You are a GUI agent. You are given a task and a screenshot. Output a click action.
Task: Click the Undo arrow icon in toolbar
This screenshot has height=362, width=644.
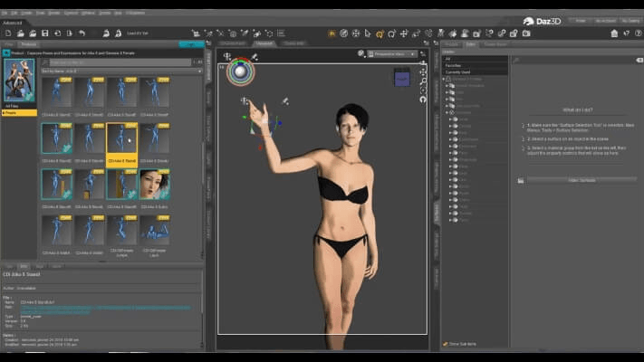point(82,33)
